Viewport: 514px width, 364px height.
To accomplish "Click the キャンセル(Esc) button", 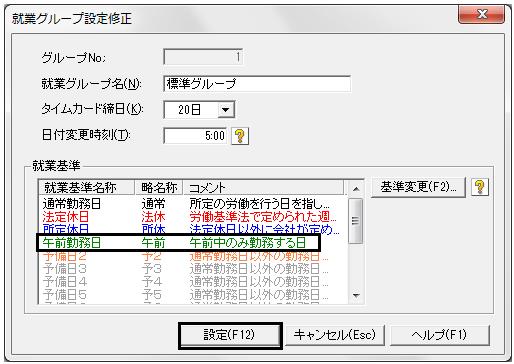I will [x=335, y=335].
